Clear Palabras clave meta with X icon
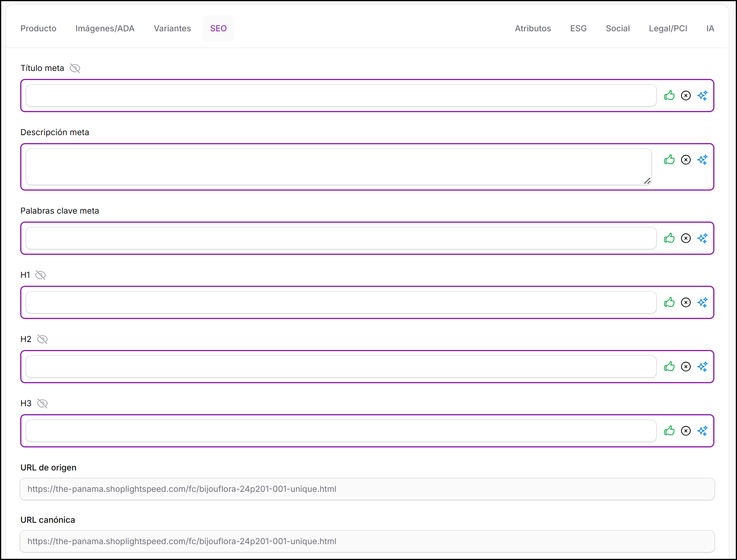Image resolution: width=737 pixels, height=560 pixels. pos(686,238)
